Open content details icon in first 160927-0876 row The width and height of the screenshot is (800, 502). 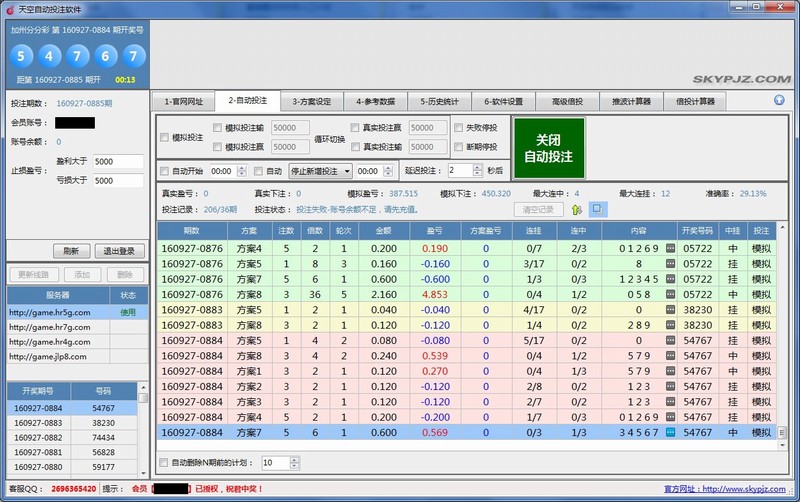coord(671,247)
